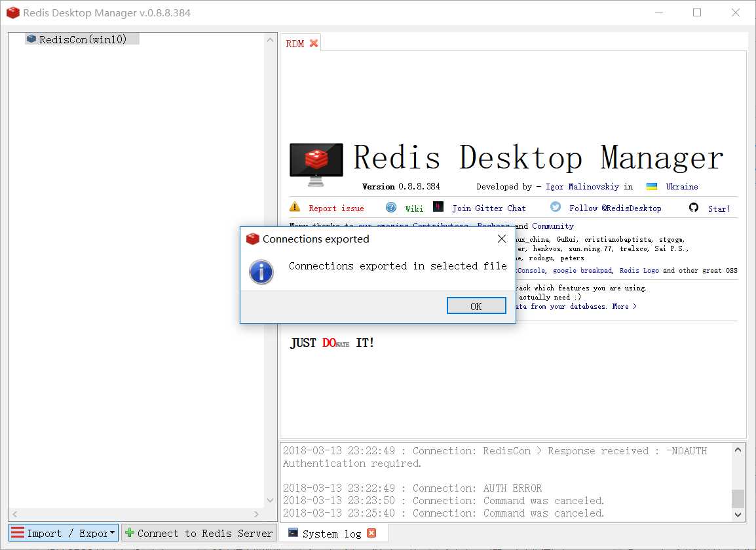The image size is (756, 550).
Task: Click the 'Version 0.8.8.384' text
Action: (x=401, y=187)
